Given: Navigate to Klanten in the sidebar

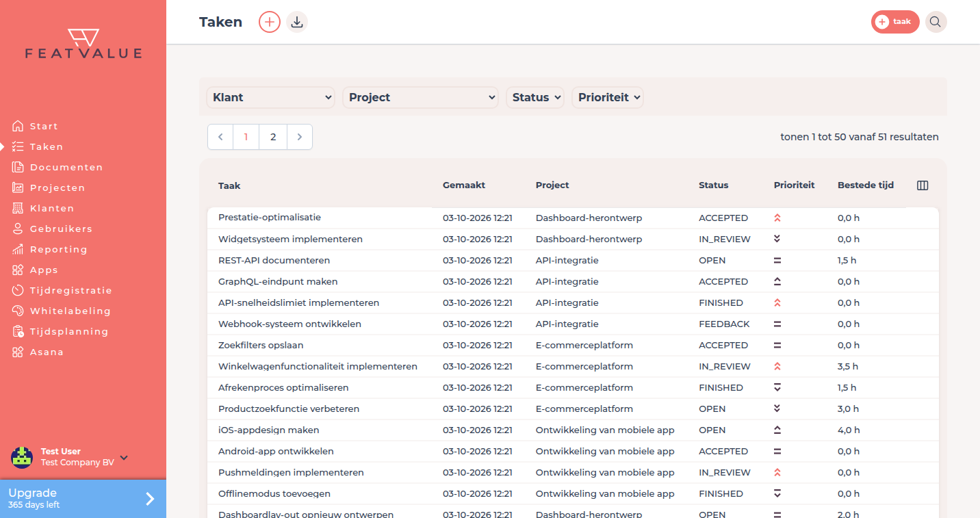Looking at the screenshot, I should click(x=43, y=208).
